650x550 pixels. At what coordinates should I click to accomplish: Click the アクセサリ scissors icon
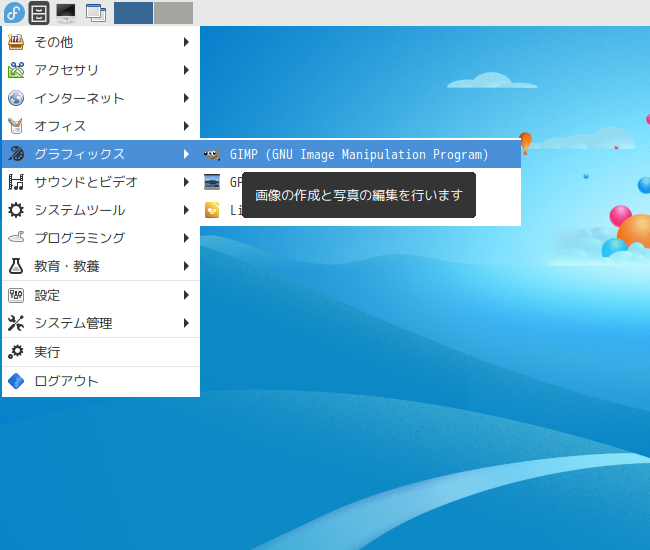(x=16, y=70)
